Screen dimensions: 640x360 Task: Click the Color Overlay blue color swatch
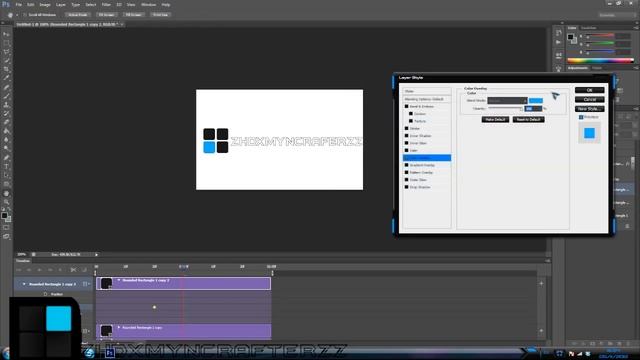[x=536, y=100]
